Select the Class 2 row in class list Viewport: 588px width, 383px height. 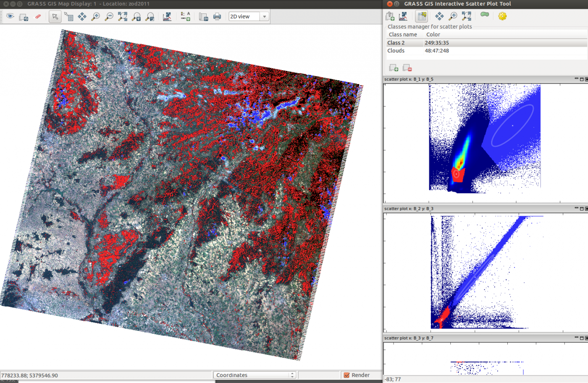pyautogui.click(x=396, y=43)
